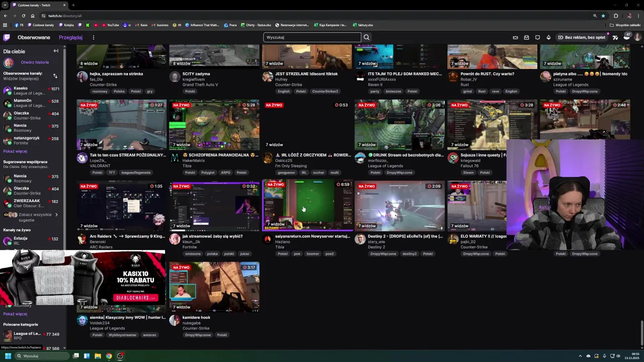Open the Otwórz historie link
This screenshot has width=644, height=362.
coord(35,62)
